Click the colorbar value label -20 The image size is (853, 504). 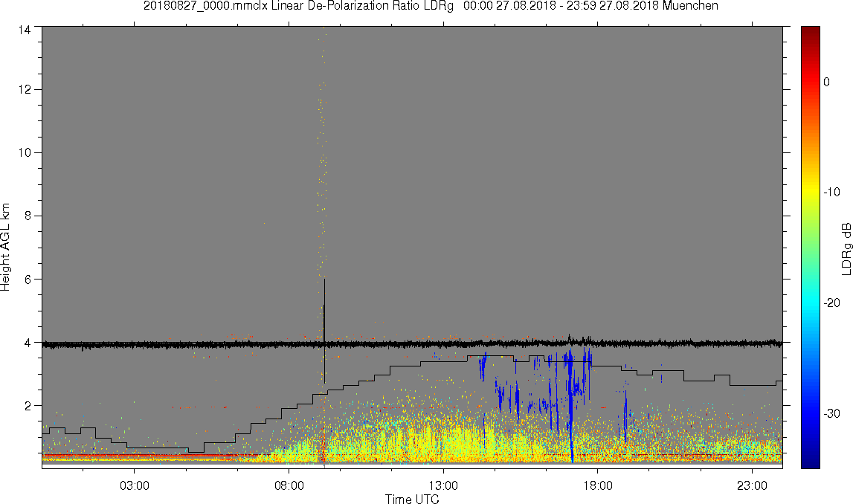(831, 303)
